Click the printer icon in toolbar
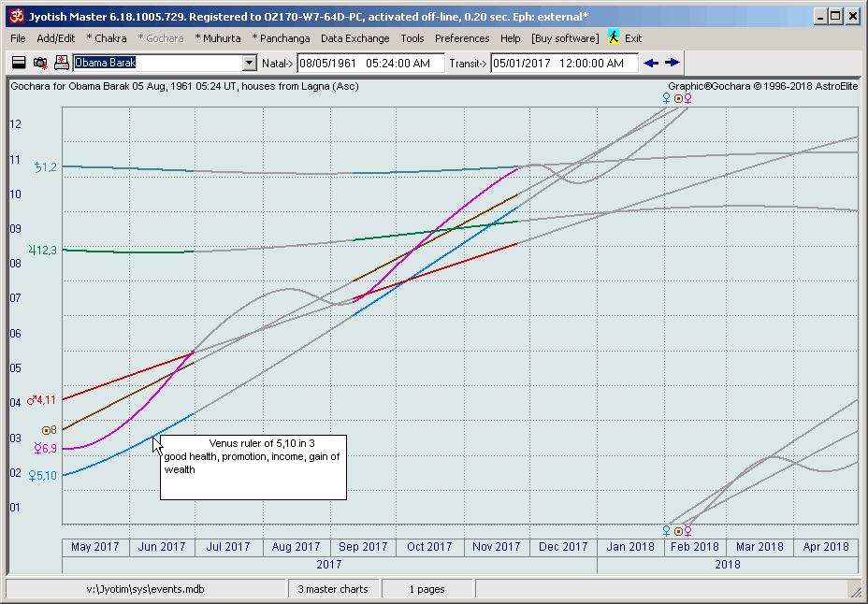 62,63
